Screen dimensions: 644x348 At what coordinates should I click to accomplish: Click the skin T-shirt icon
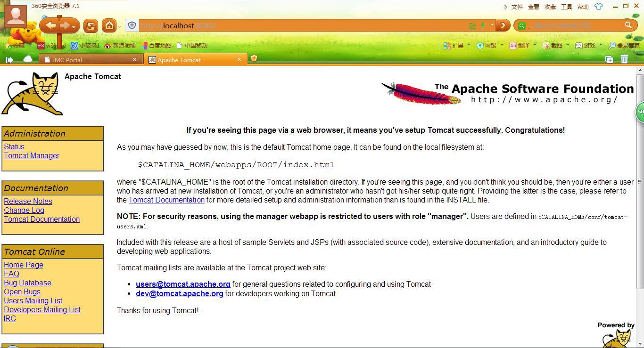pyautogui.click(x=599, y=7)
